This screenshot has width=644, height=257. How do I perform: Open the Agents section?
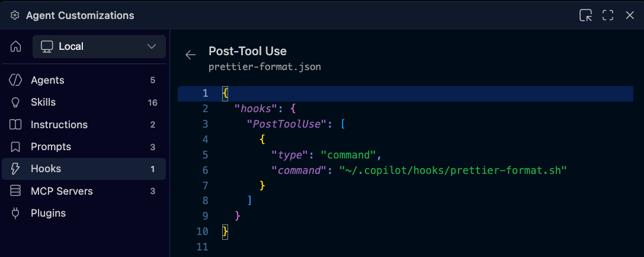[84, 80]
